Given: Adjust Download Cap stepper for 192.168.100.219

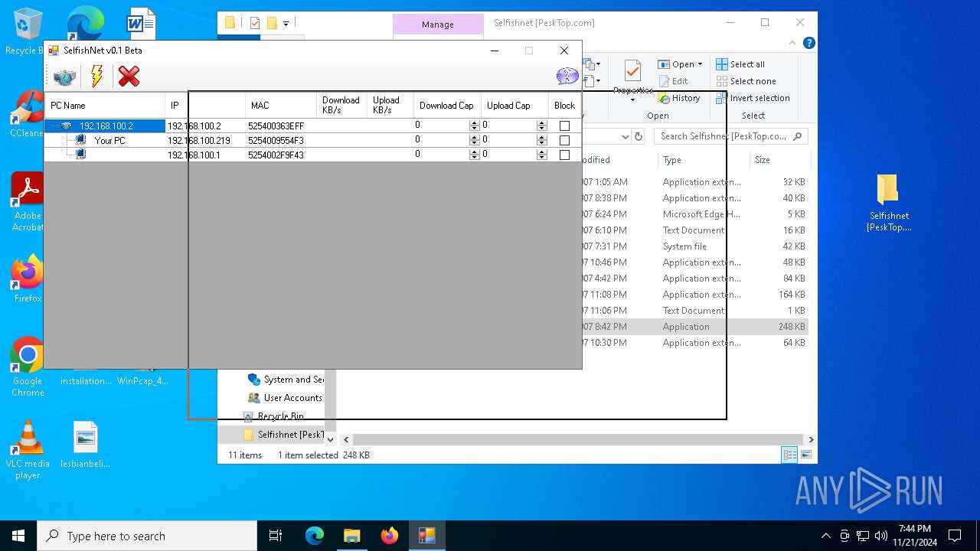Looking at the screenshot, I should tap(475, 140).
